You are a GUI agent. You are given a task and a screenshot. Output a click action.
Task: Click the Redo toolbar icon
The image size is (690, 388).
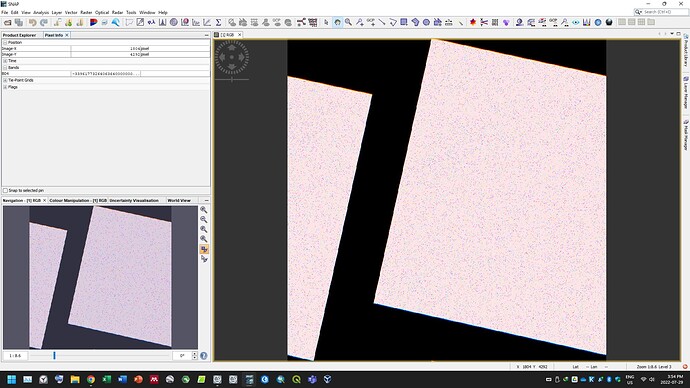click(x=44, y=22)
